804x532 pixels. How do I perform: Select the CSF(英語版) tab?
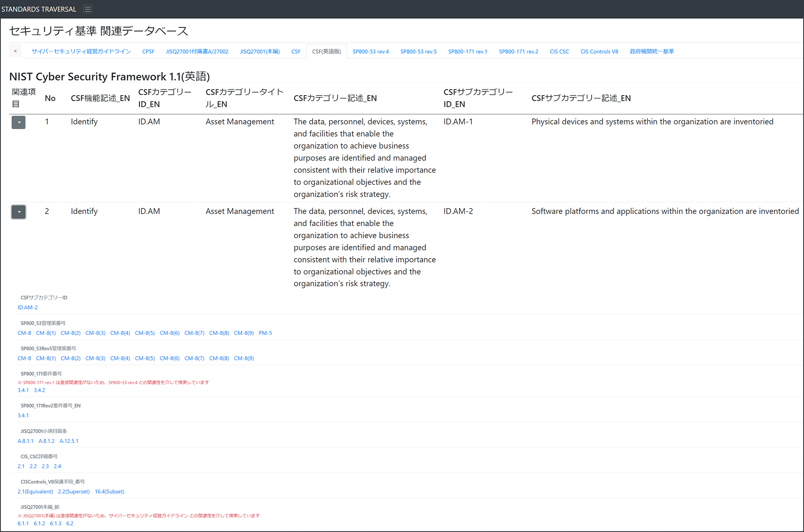pyautogui.click(x=326, y=51)
